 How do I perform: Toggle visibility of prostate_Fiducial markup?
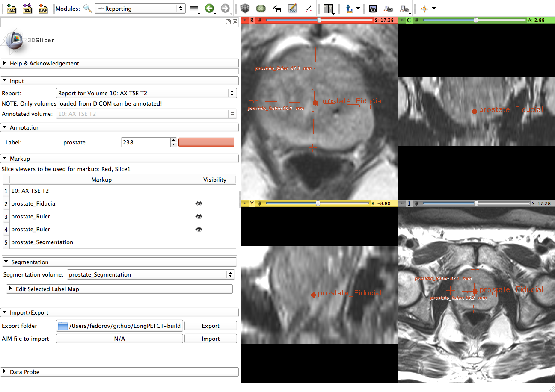click(199, 204)
